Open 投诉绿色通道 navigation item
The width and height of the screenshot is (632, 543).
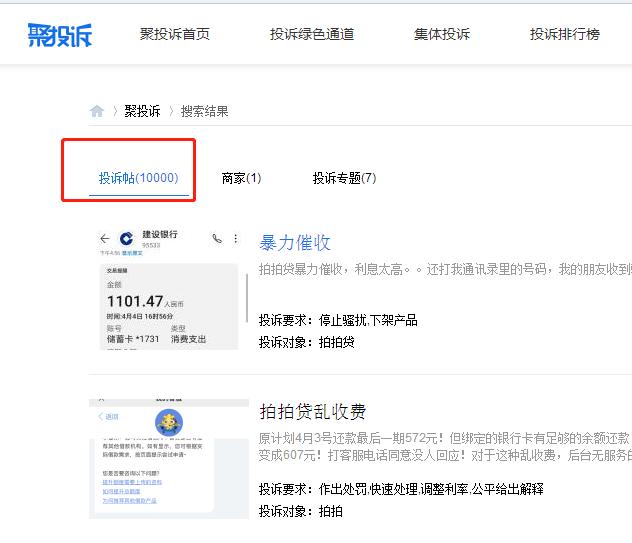312,34
